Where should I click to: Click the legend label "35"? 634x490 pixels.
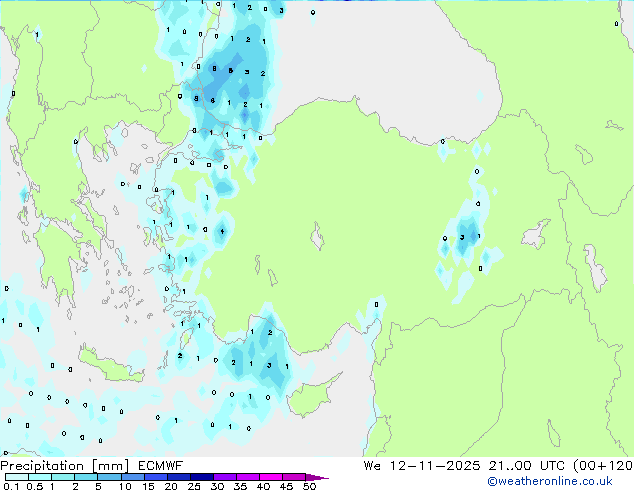pos(240,486)
